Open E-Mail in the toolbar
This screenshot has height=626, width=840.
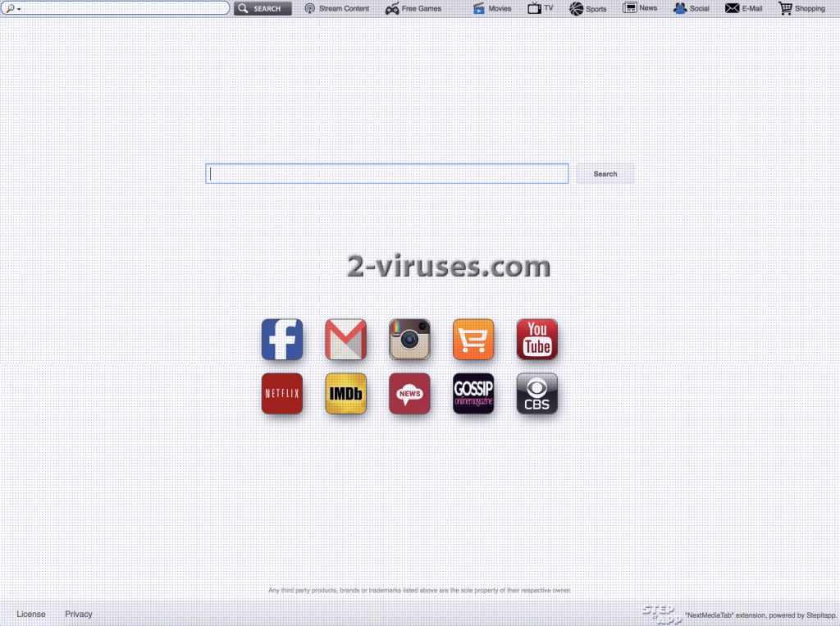coord(743,8)
